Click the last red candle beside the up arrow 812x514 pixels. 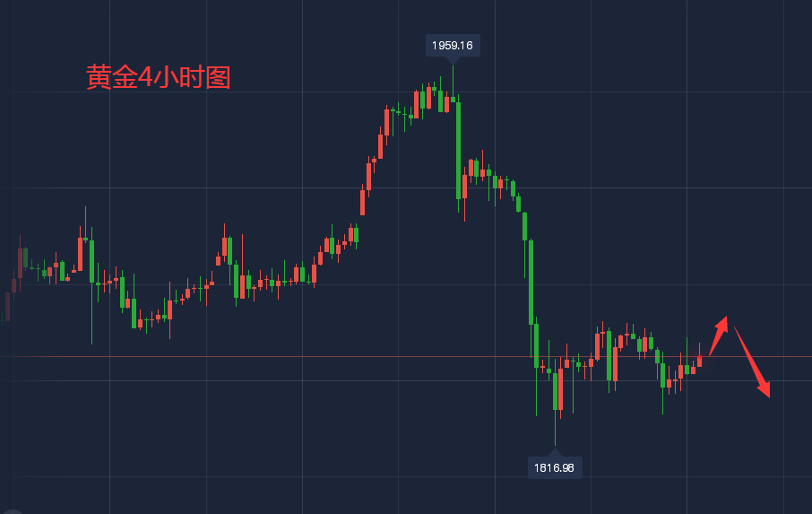[x=700, y=361]
